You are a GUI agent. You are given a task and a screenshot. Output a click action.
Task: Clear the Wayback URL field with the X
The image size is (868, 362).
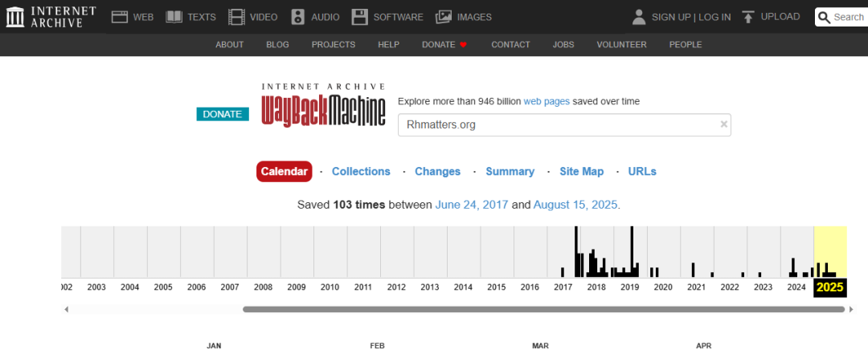(723, 124)
